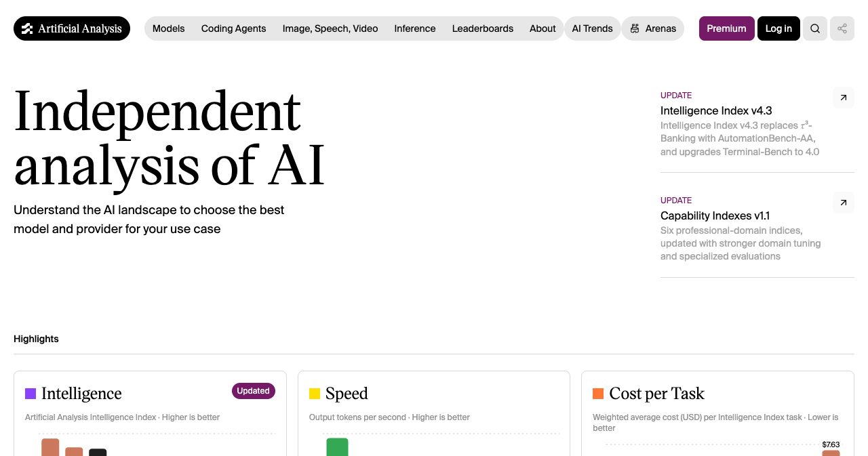Go to AI Trends
Viewport: 868px width, 456px height.
click(x=593, y=28)
